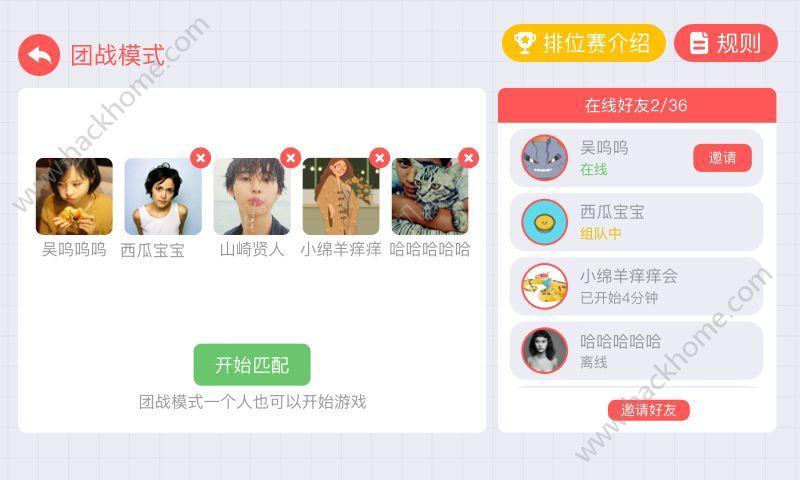800x480 pixels.
Task: Open 西瓜宝宝 melon avatar in friends list
Action: (x=544, y=222)
